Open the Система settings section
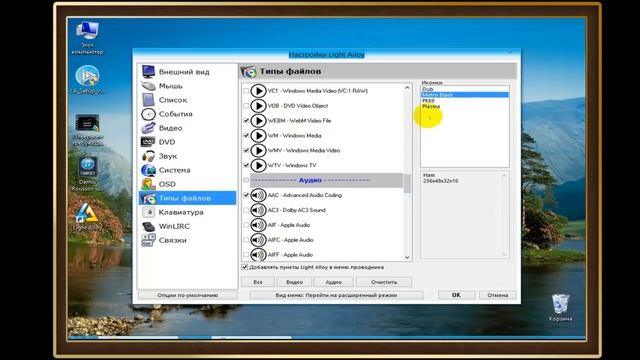This screenshot has width=640, height=360. (x=187, y=170)
